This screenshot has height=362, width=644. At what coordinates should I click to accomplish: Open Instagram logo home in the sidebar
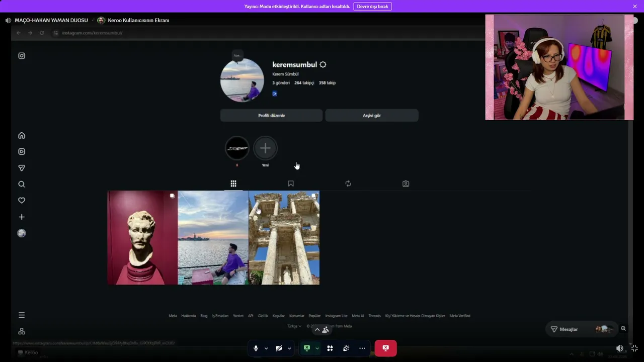coord(22,56)
